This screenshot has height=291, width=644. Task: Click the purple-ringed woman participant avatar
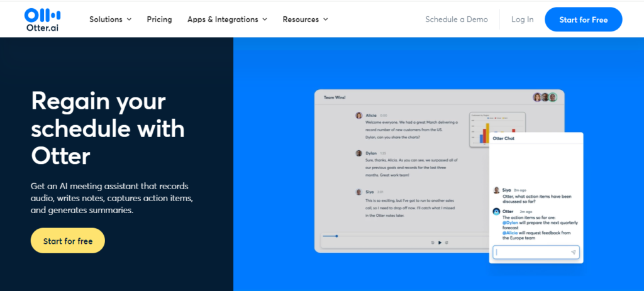(537, 97)
